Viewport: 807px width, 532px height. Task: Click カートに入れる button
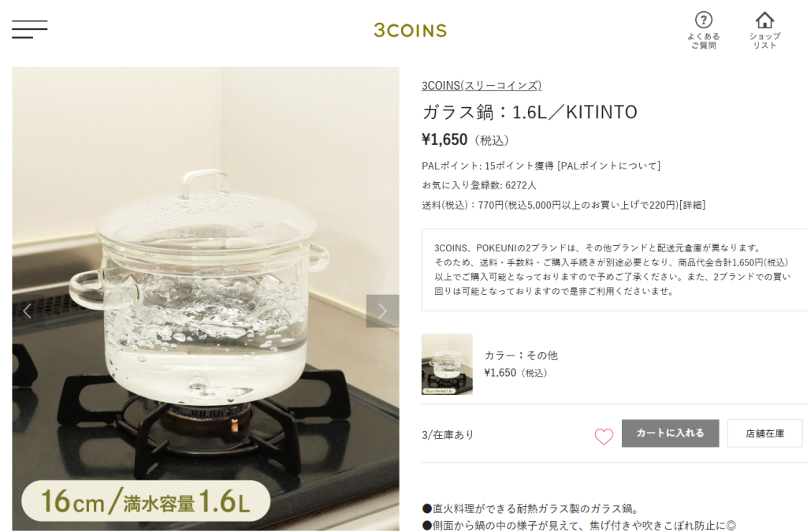670,433
